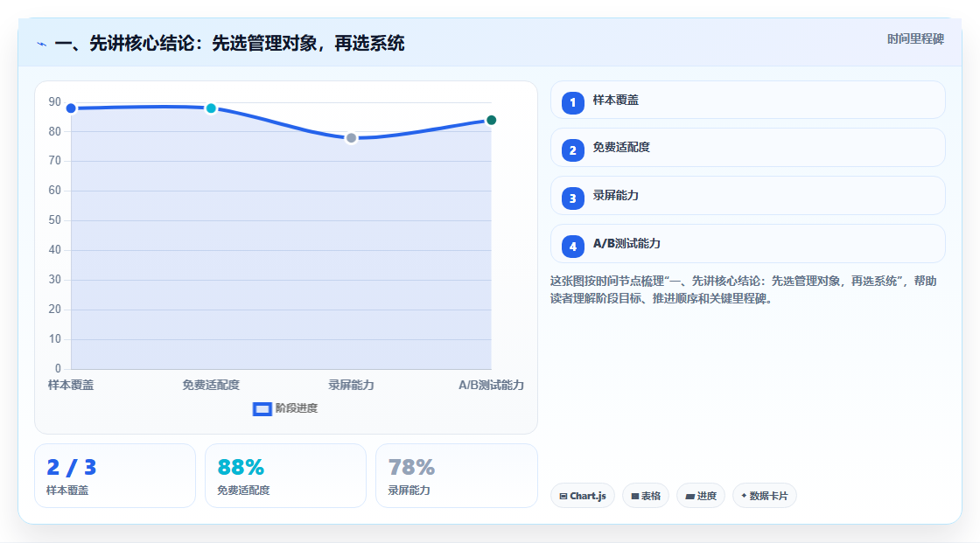Screen dimensions: 980x543
Task: Select the 录屏能力 gray data point
Action: pos(351,138)
